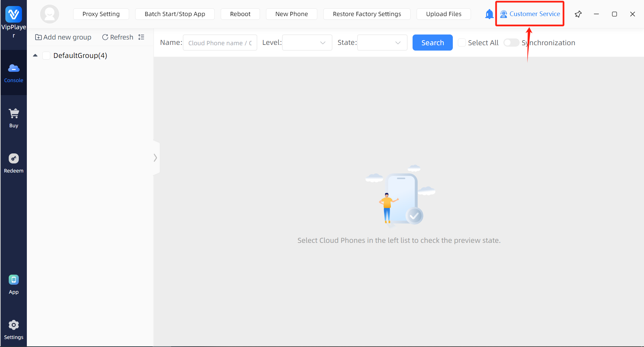644x347 pixels.
Task: Enable the Synchronization switch
Action: click(x=511, y=43)
